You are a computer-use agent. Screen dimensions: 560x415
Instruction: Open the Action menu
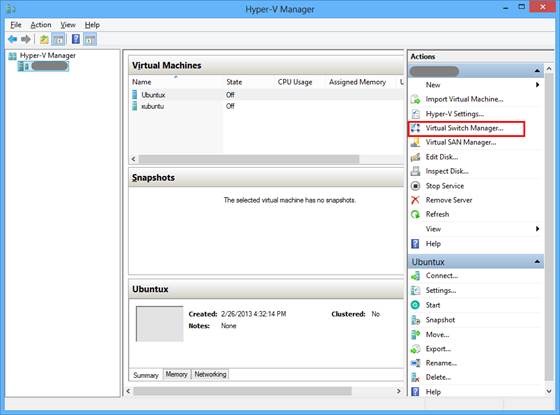[x=41, y=25]
